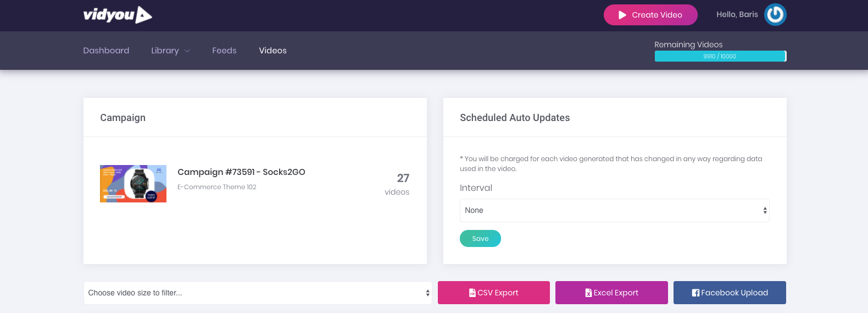The height and width of the screenshot is (313, 868).
Task: Select the Videos navigation item
Action: point(272,51)
